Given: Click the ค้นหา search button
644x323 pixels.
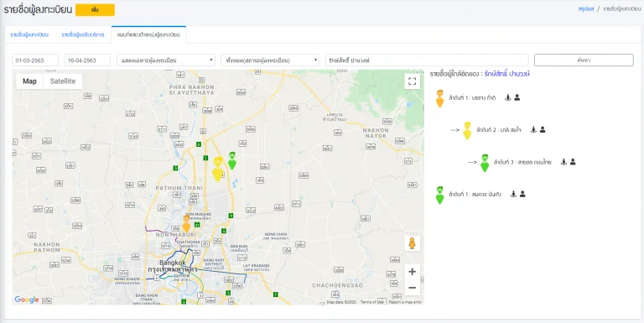Looking at the screenshot, I should [x=584, y=60].
